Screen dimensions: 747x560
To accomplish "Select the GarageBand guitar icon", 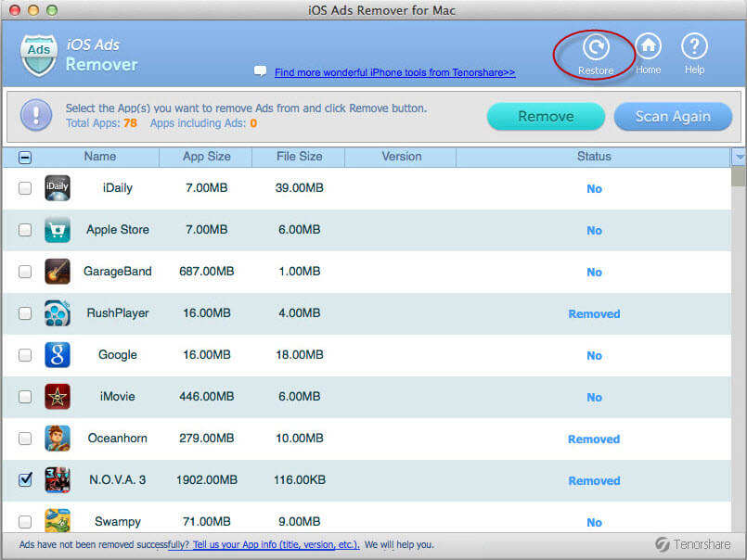I will coord(58,272).
